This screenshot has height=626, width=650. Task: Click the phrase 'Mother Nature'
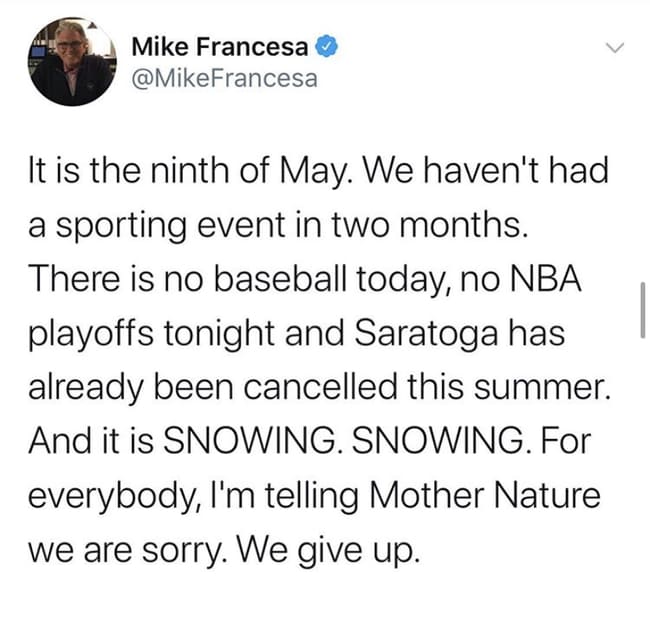(x=484, y=495)
